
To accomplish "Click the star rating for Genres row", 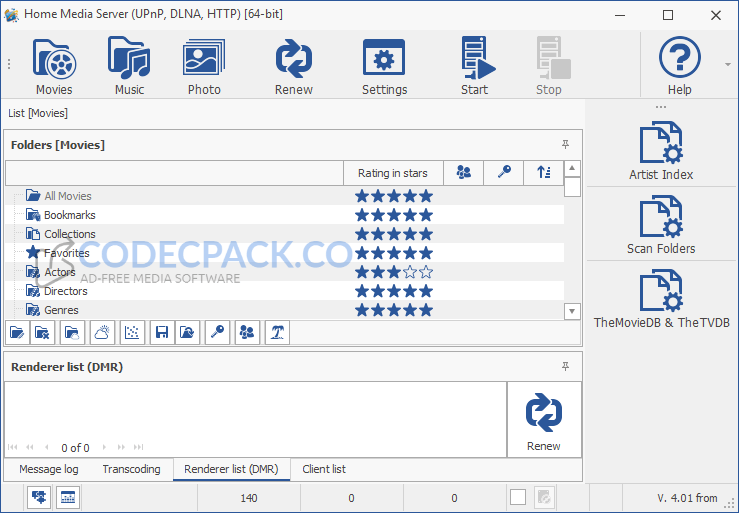I will pos(394,310).
